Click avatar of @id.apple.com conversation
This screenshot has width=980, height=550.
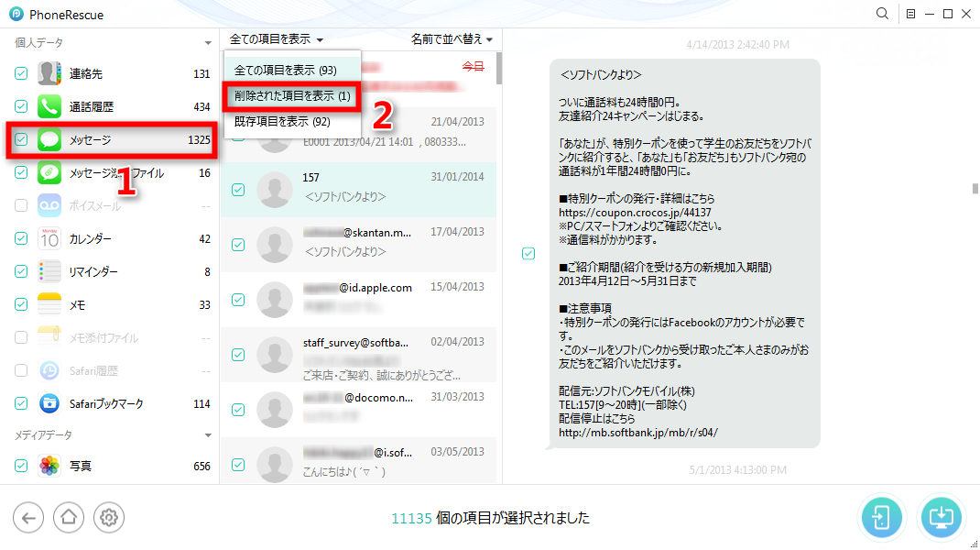tap(275, 300)
